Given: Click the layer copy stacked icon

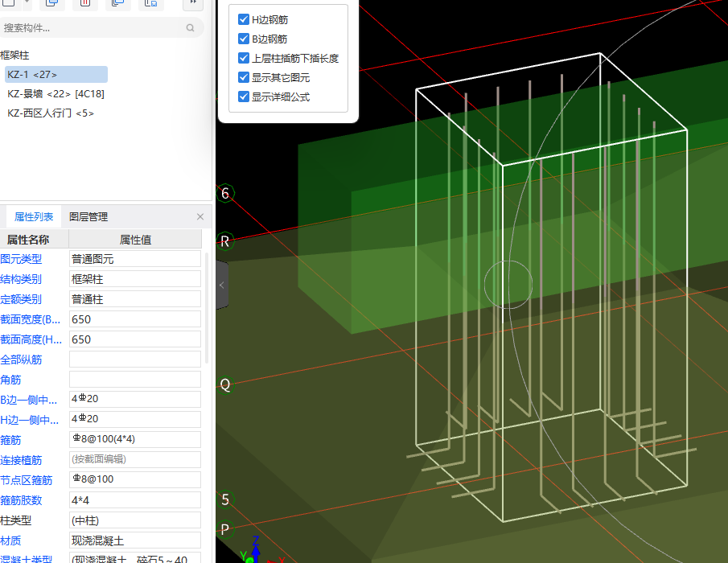Looking at the screenshot, I should (x=117, y=3).
